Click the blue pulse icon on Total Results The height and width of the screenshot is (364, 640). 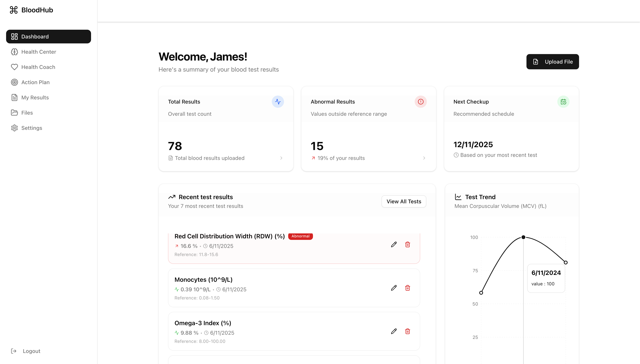tap(278, 102)
